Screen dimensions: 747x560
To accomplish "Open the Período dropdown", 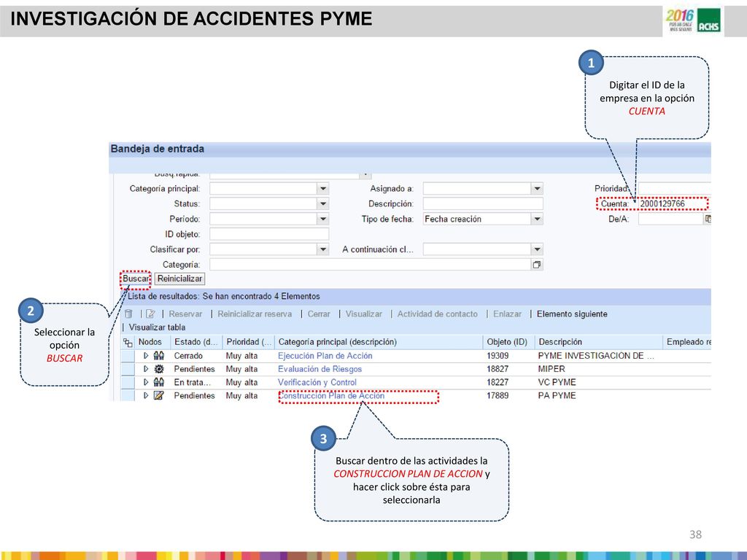I will 323,219.
